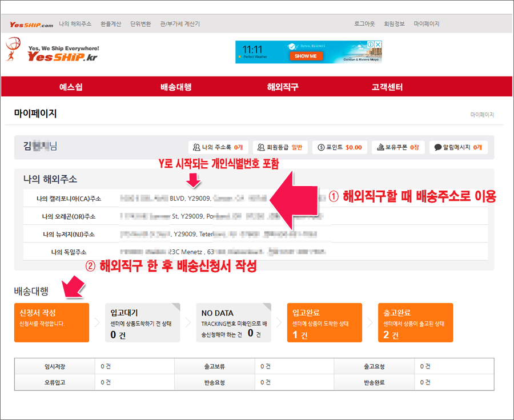
Task: Open 입고완료 1 건 card
Action: [x=324, y=322]
